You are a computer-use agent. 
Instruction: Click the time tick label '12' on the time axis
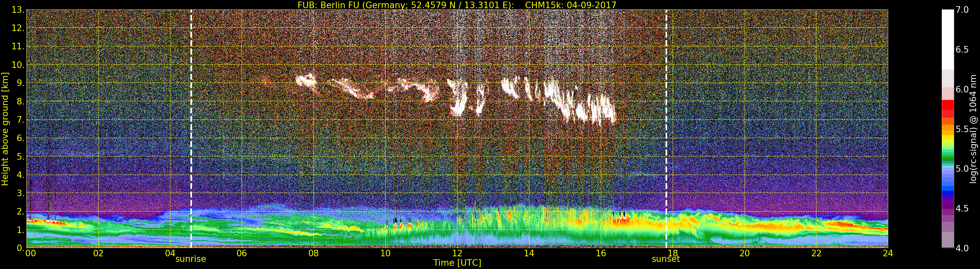click(457, 253)
